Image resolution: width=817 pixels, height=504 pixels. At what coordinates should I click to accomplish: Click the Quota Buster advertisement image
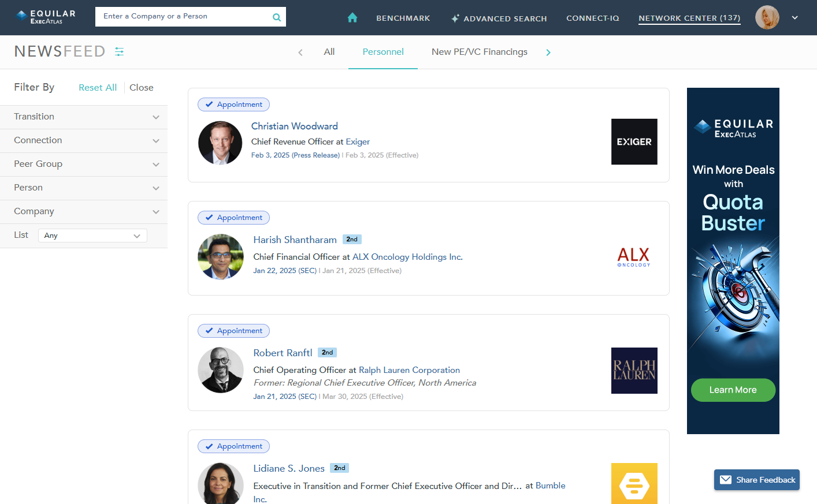(x=733, y=261)
